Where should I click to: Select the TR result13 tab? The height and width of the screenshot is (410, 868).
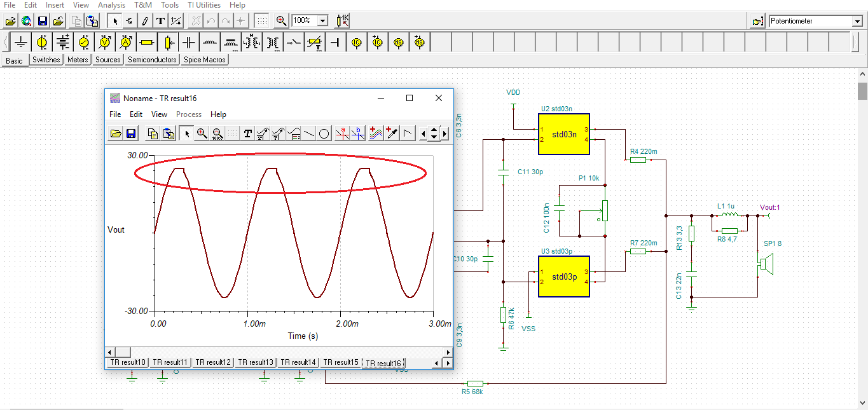256,362
